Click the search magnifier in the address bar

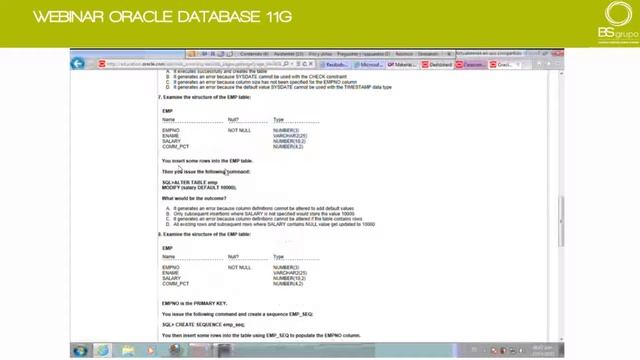286,64
